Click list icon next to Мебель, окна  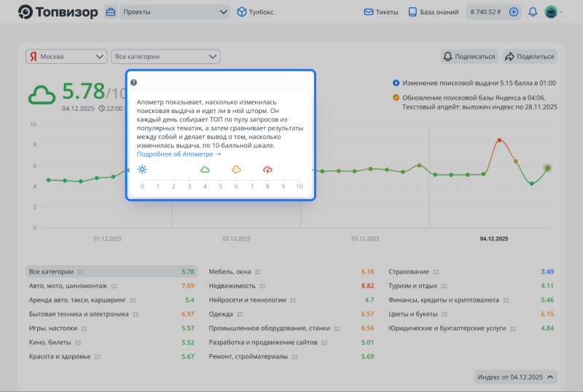coord(258,272)
